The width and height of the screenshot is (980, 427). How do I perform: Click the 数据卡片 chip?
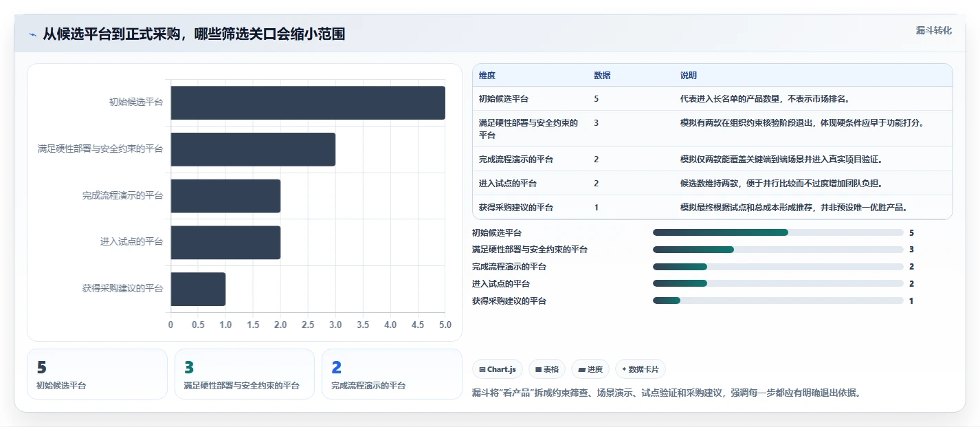[x=641, y=369]
